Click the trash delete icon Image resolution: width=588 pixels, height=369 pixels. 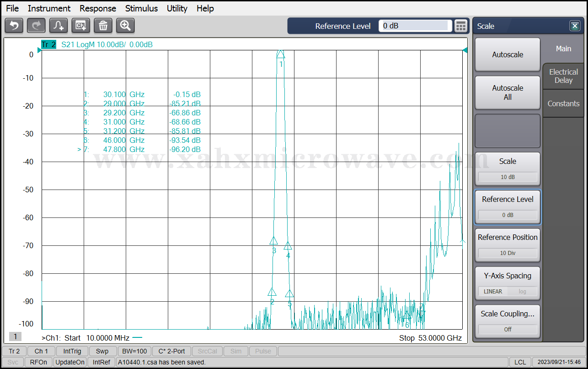(103, 26)
